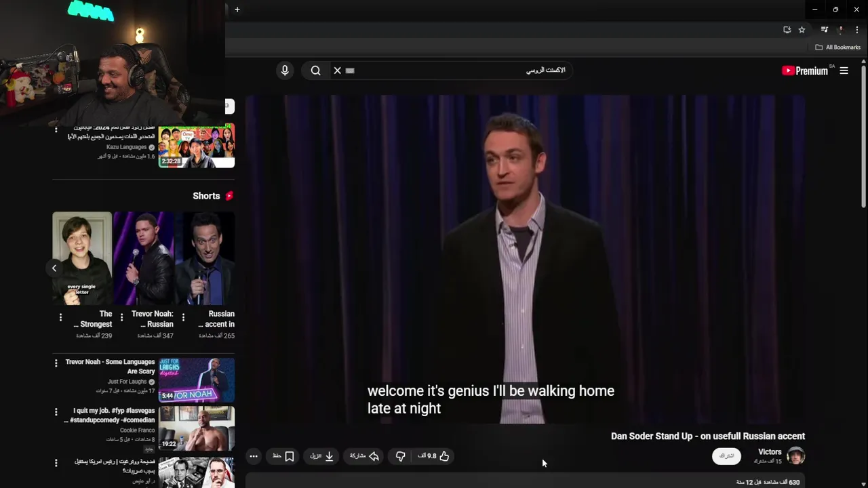
Task: Open the Kazu Languages video thumbnail
Action: 197,146
